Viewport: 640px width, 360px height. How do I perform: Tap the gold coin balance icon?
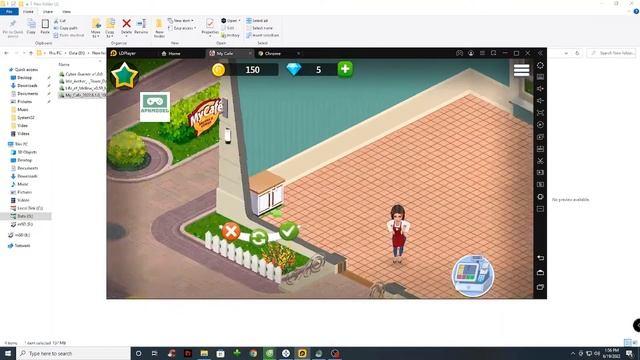(x=218, y=70)
